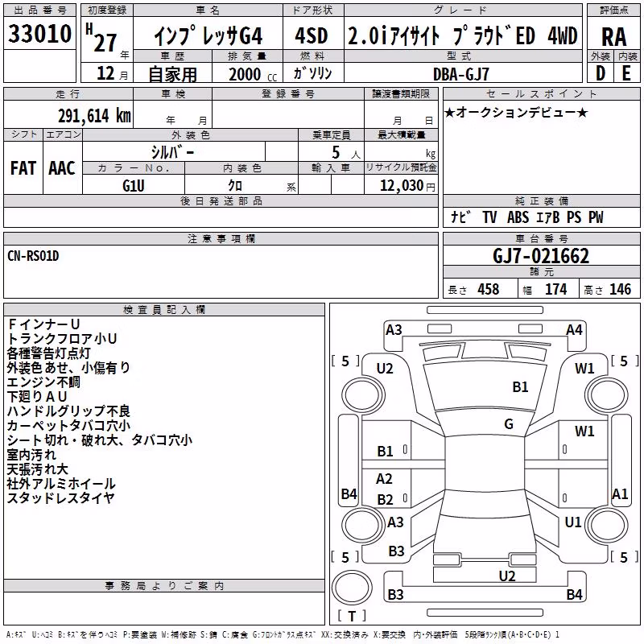Click the 検査員記入欄 section header
The width and height of the screenshot is (644, 644).
(x=164, y=310)
